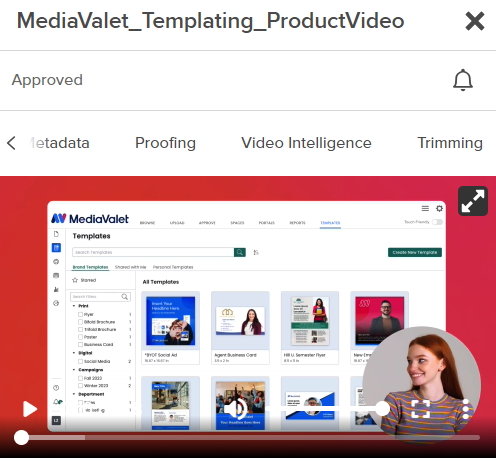Screen dimensions: 496x461
Task: Expand the video preview with the arrows icon
Action: tap(473, 201)
